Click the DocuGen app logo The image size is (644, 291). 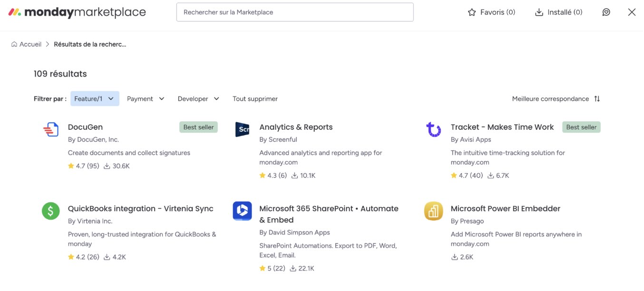tap(50, 129)
